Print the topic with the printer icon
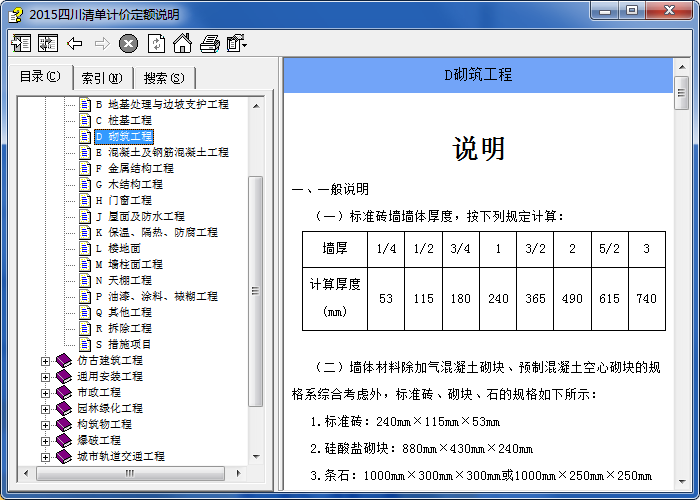This screenshot has width=700, height=500. click(210, 44)
